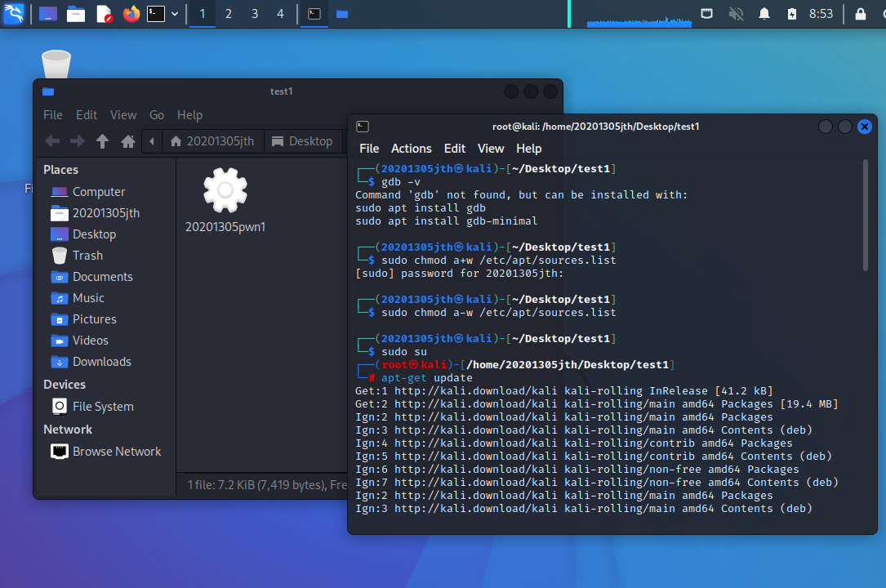Click the 20201305jth path bar button
Image resolution: width=886 pixels, height=588 pixels.
(x=212, y=141)
